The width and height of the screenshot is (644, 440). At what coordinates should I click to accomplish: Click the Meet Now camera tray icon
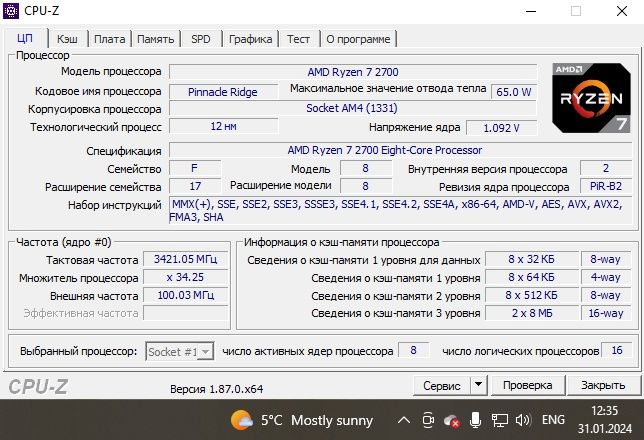(428, 420)
